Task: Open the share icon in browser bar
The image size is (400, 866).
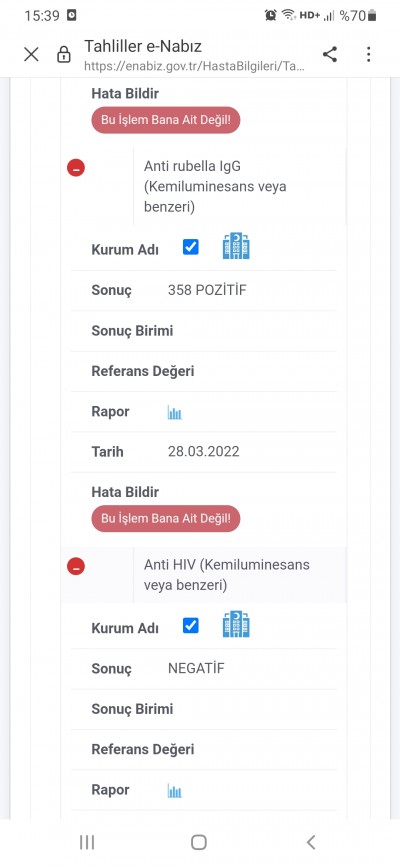Action: (x=330, y=54)
